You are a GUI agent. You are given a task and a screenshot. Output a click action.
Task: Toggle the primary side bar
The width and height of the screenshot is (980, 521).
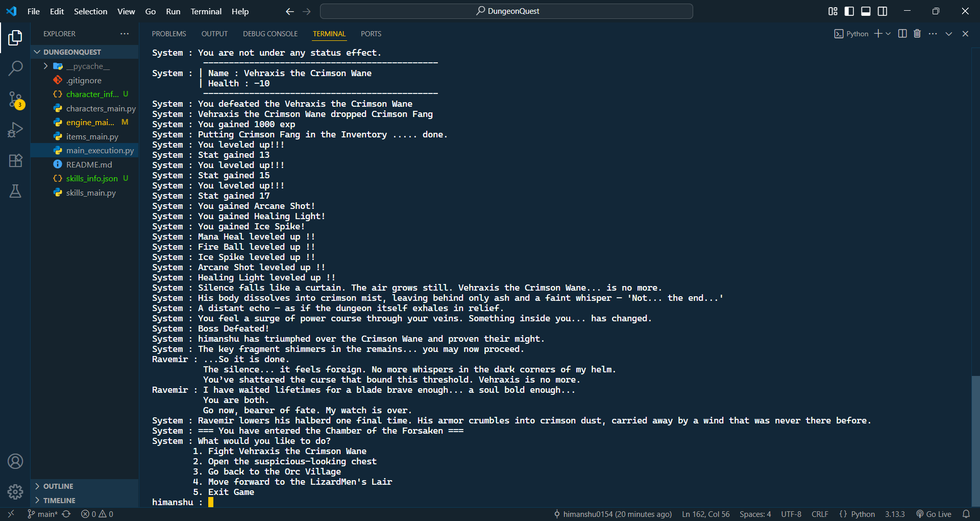(849, 11)
